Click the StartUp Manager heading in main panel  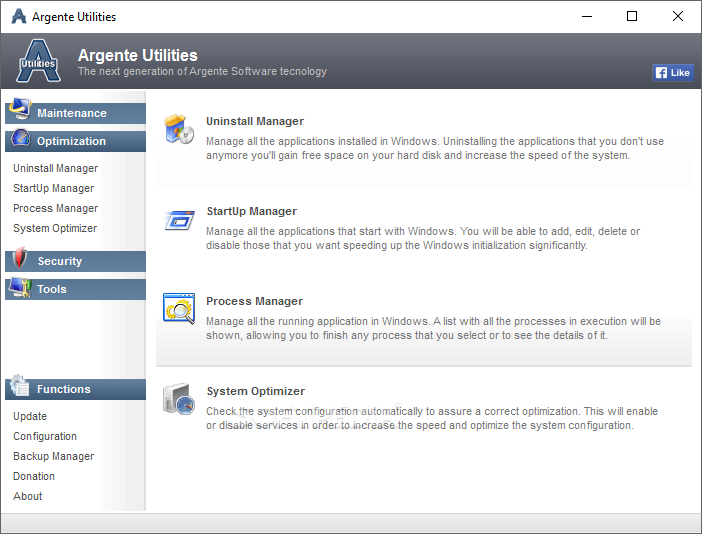pos(252,211)
